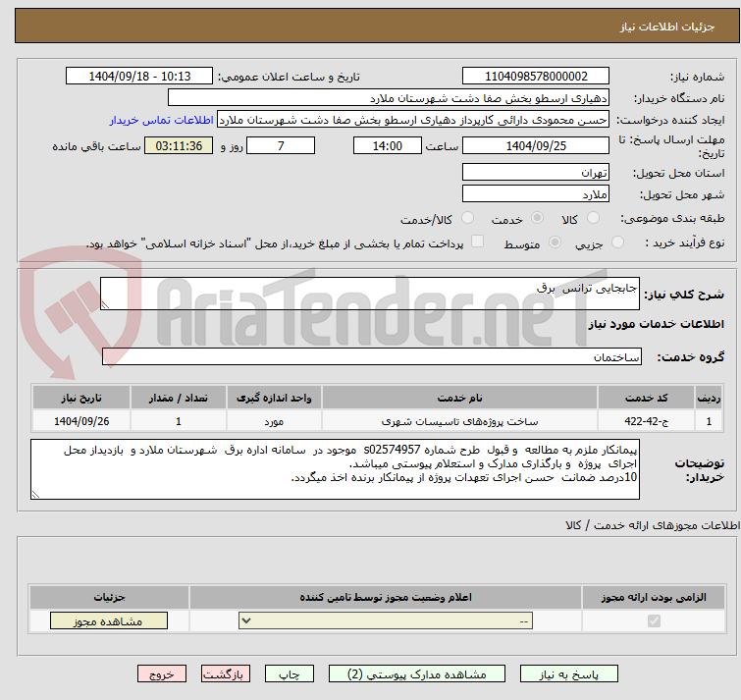This screenshot has width=741, height=700.
Task: Click service code cell 'ج-42-422'
Action: click(x=646, y=420)
